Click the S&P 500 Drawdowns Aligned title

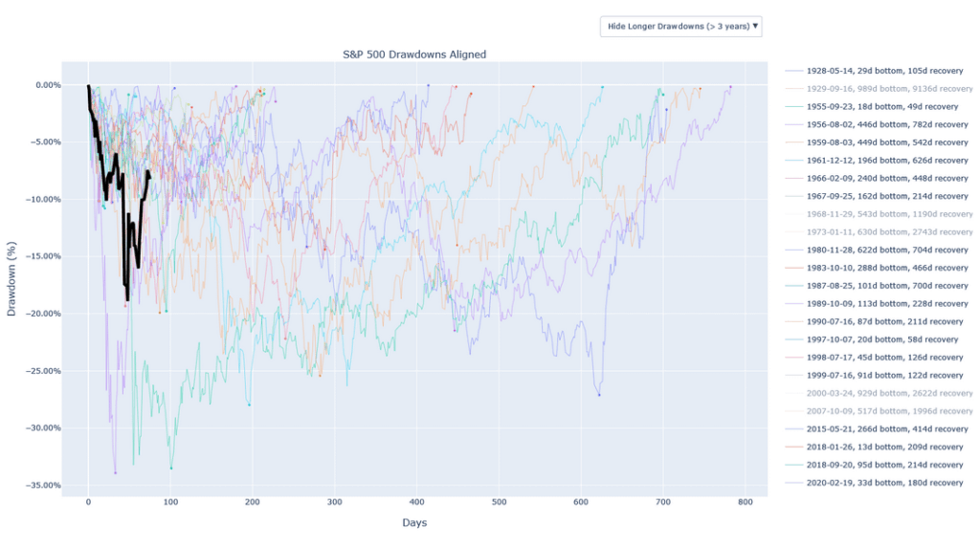[414, 55]
